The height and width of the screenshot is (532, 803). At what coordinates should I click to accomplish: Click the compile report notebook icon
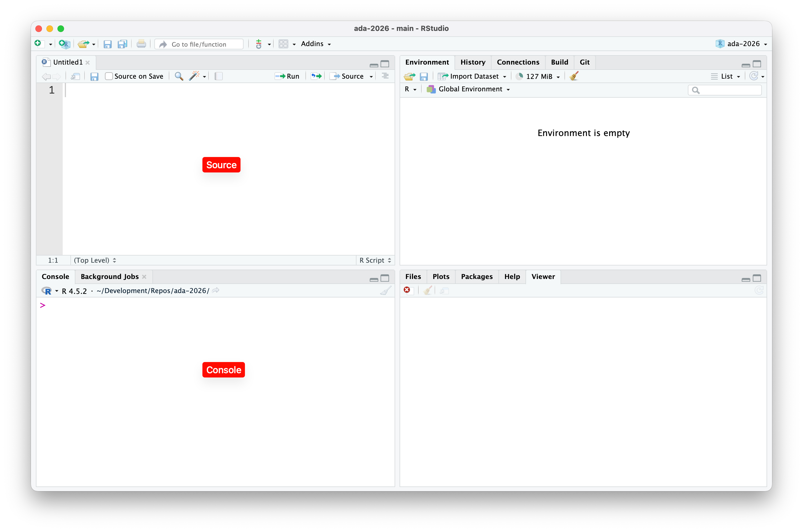[218, 76]
